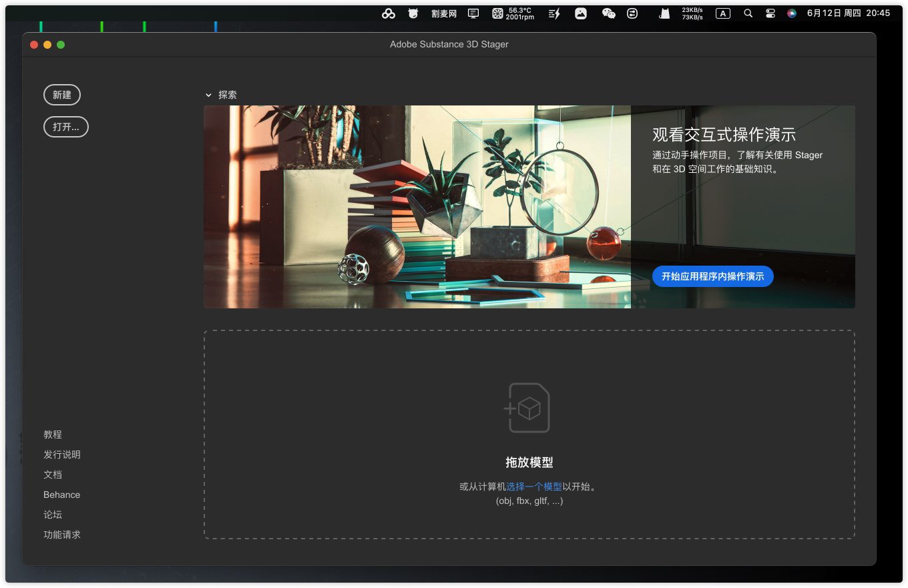Image resolution: width=908 pixels, height=588 pixels.
Task: Open the display monitor menu bar icon
Action: 473,13
